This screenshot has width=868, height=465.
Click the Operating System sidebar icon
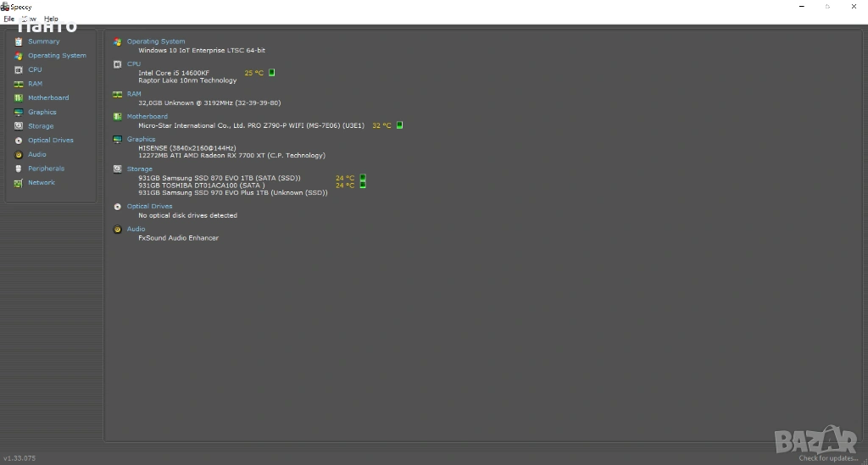click(x=19, y=56)
